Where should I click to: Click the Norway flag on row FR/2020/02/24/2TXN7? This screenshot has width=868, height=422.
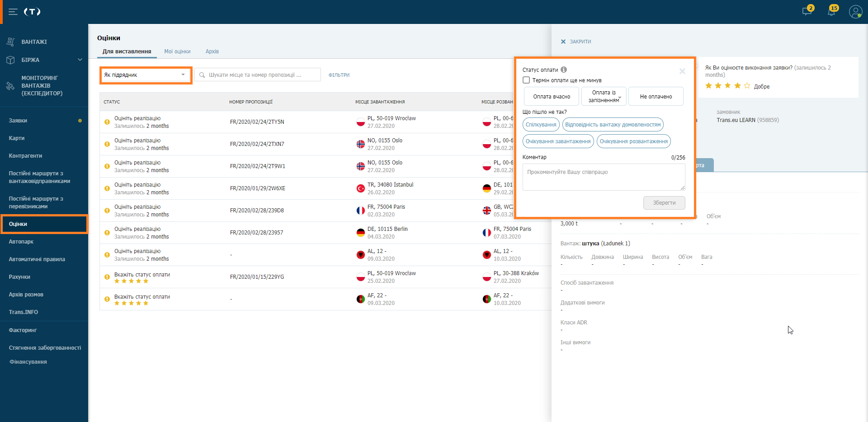click(360, 144)
